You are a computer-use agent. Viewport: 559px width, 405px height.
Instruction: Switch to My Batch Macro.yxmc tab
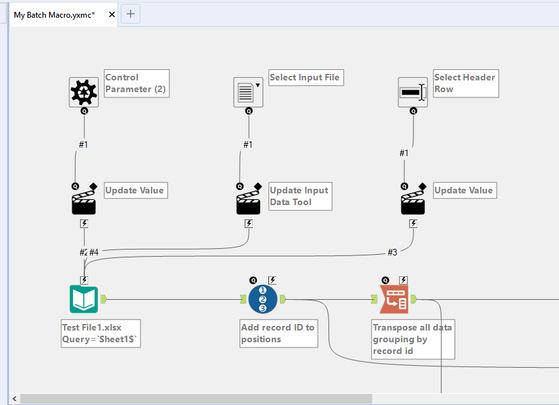click(54, 15)
